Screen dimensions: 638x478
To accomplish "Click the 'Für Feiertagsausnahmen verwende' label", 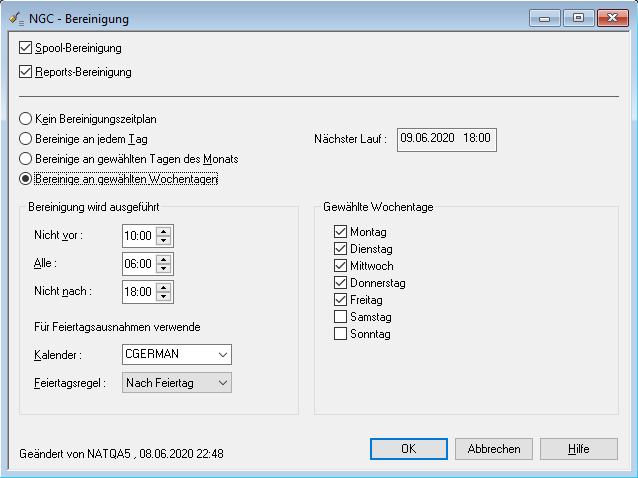I will [117, 327].
